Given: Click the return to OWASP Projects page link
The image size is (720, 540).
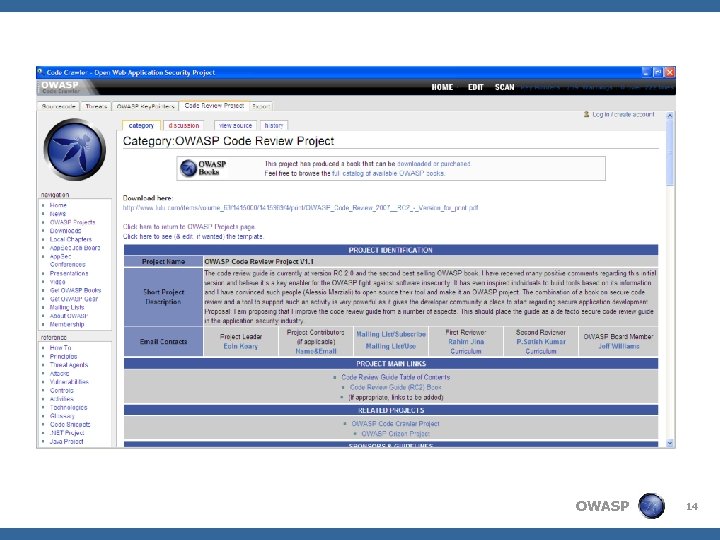Looking at the screenshot, I should pos(189,227).
